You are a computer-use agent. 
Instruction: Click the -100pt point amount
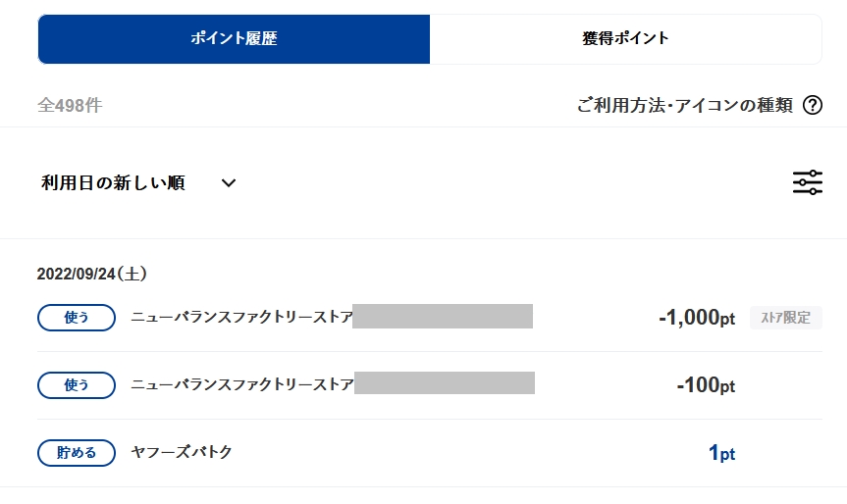(705, 385)
